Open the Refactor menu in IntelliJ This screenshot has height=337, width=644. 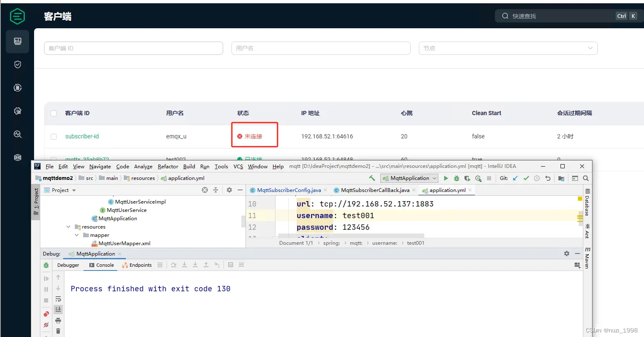168,166
